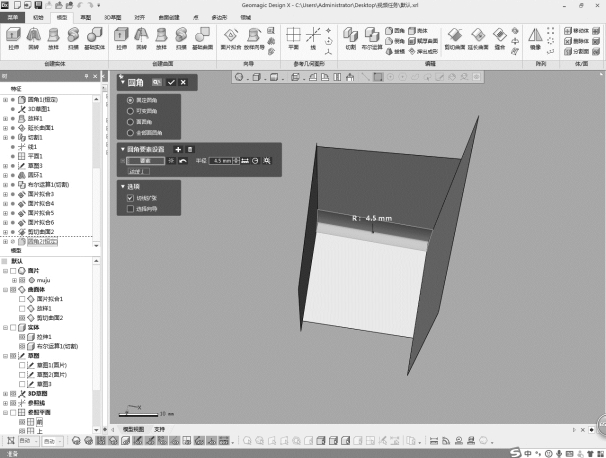The height and width of the screenshot is (458, 606).
Task: Enable the 选择列阵 checkbox
Action: (x=131, y=208)
